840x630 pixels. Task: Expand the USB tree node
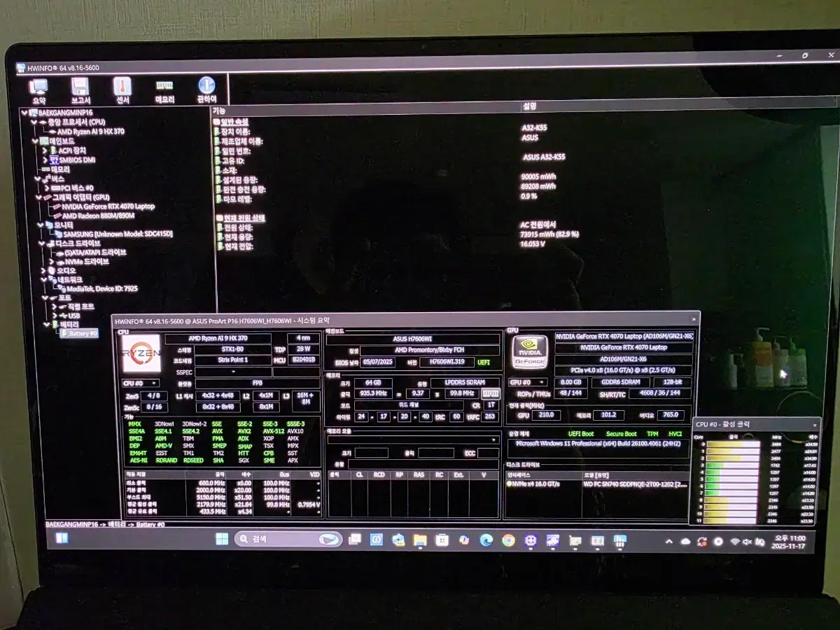click(x=53, y=316)
